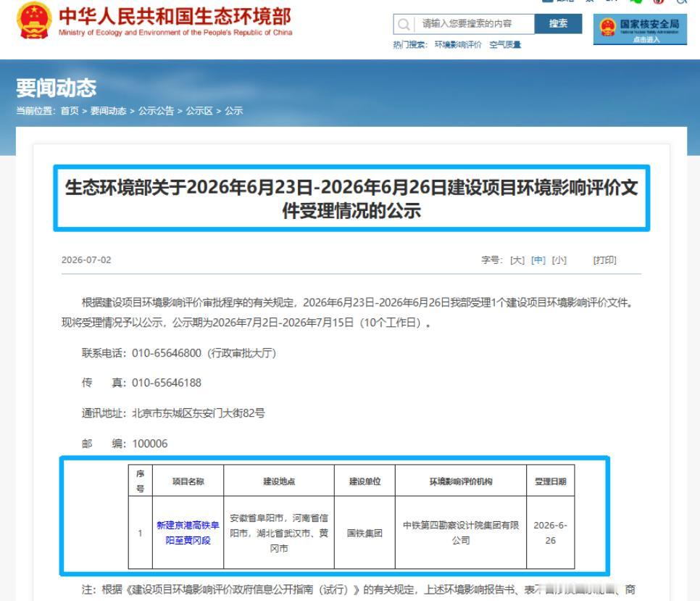Set font size to 小
The width and height of the screenshot is (700, 601).
point(559,260)
